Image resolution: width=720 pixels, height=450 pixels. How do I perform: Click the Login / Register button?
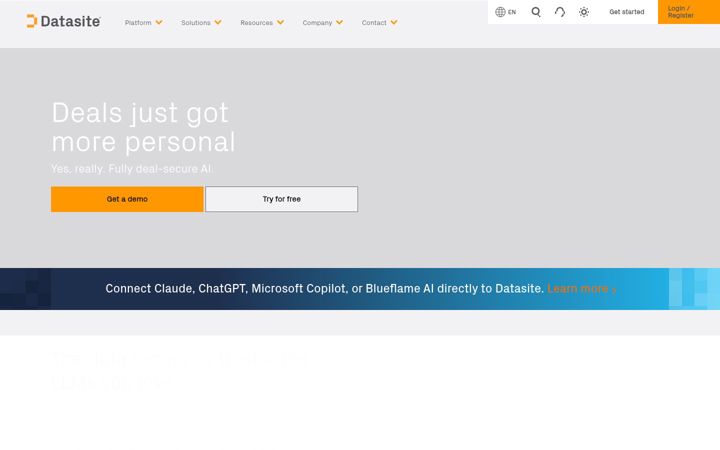click(689, 12)
